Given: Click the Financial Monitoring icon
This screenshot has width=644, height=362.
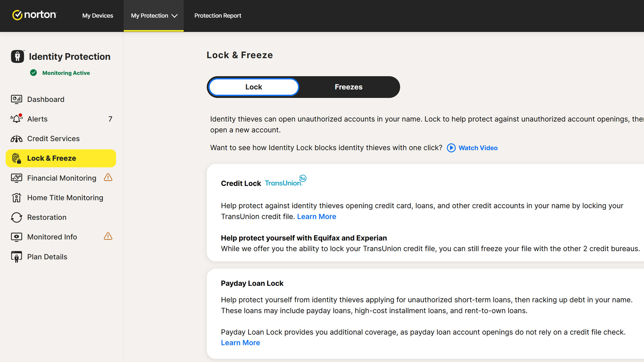Looking at the screenshot, I should click(16, 178).
